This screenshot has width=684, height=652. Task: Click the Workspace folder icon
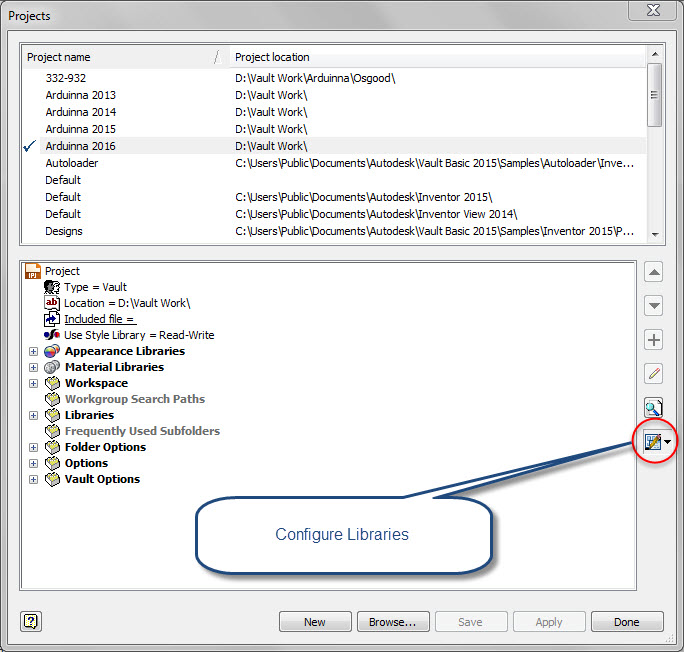coord(52,383)
